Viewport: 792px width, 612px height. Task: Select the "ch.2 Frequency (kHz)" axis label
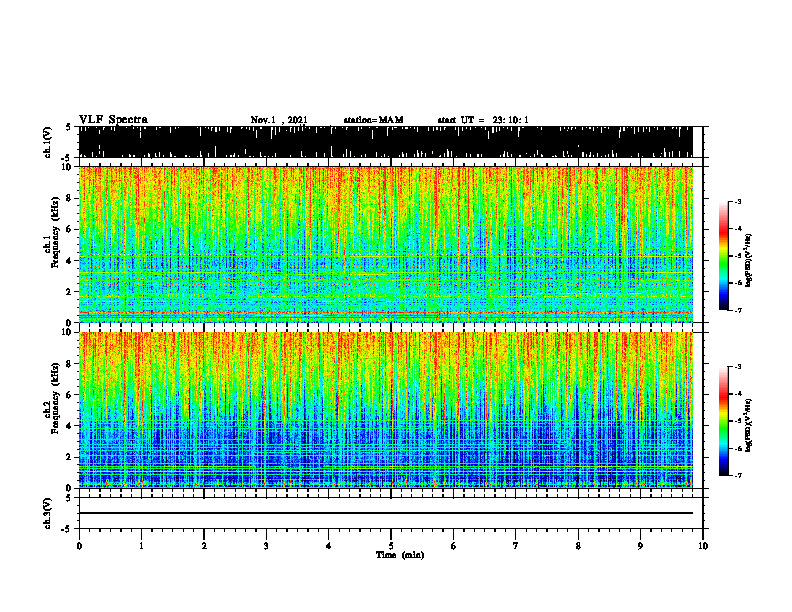(51, 397)
